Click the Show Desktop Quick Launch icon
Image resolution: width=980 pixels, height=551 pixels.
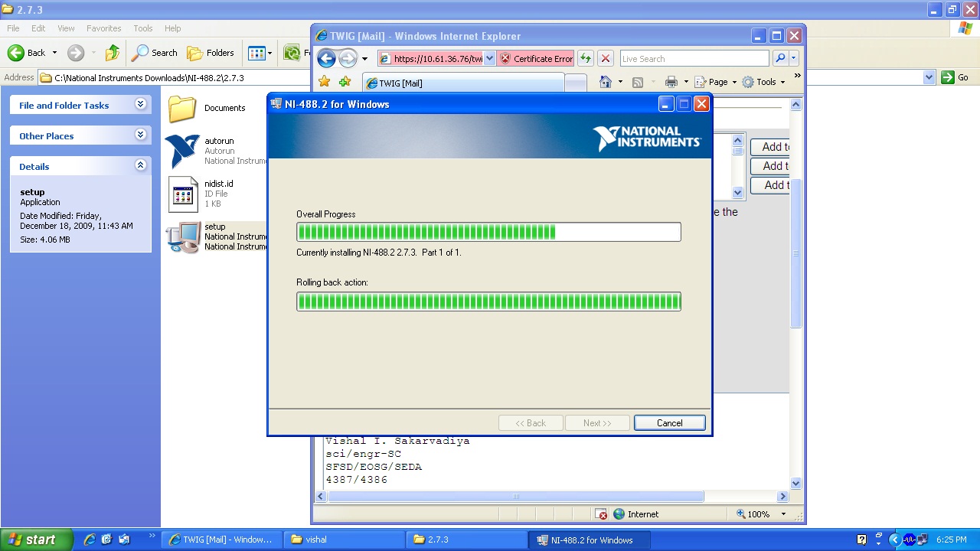(x=106, y=540)
